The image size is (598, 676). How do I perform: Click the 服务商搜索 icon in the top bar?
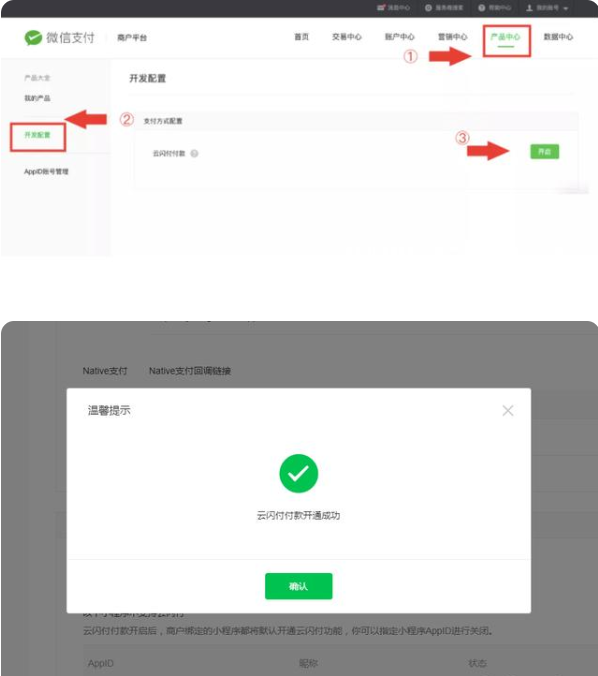pos(428,8)
